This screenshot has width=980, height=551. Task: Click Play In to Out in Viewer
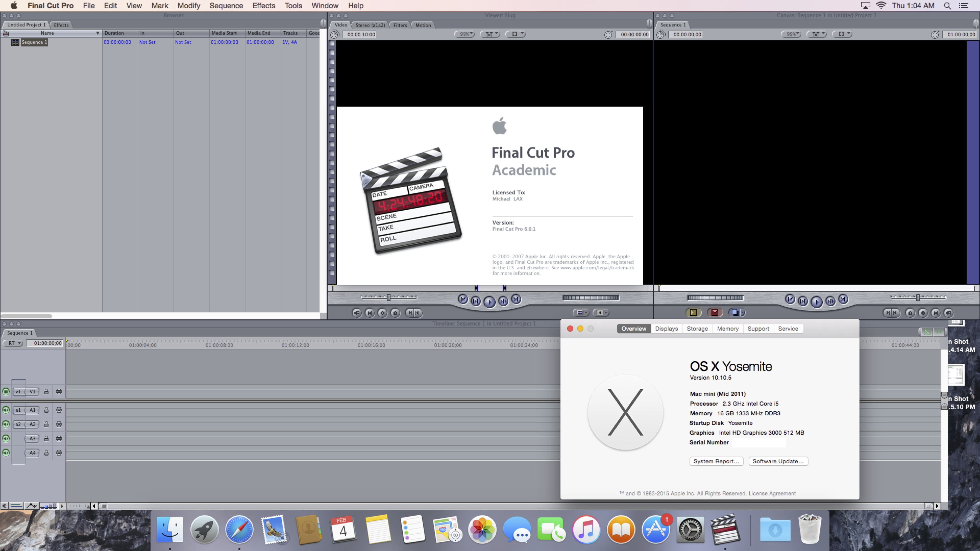click(x=476, y=301)
